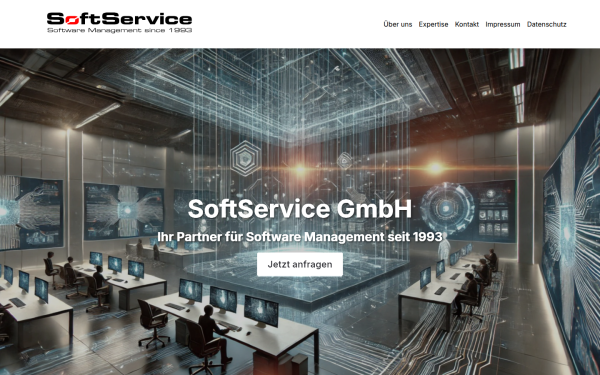Open the Über uns page
This screenshot has height=375, width=600.
(398, 24)
